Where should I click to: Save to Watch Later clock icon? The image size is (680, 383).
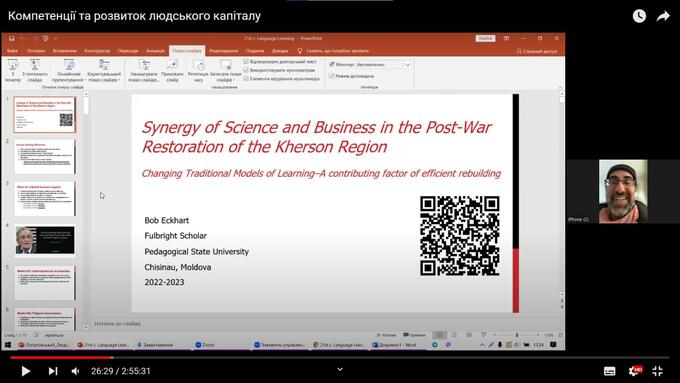point(639,16)
